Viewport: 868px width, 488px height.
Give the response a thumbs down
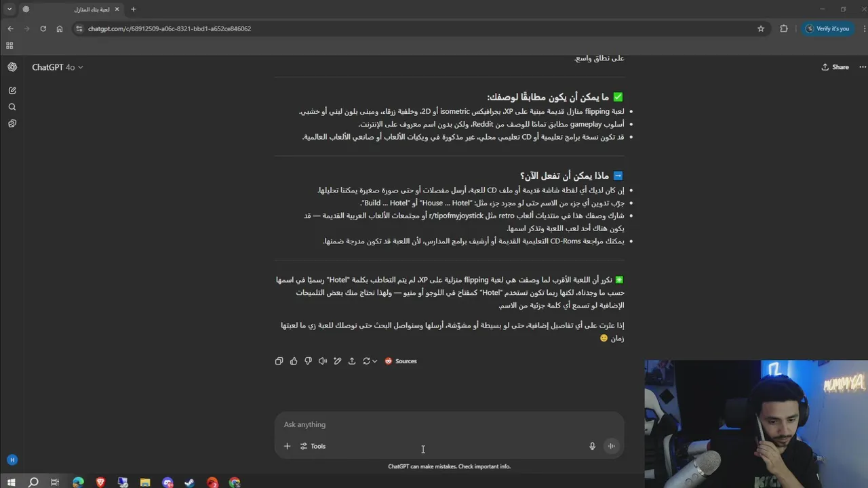click(308, 361)
